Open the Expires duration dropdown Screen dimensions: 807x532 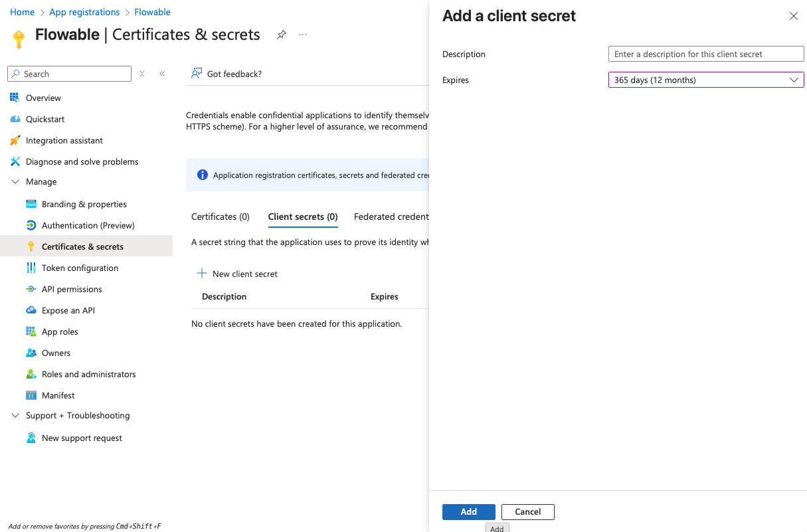click(705, 80)
